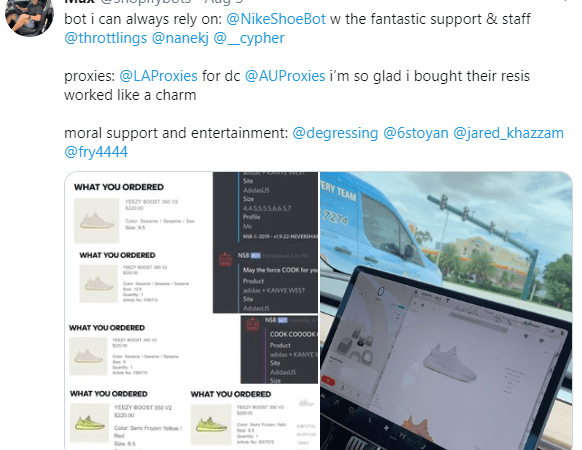Open the @LAProxies mention link
This screenshot has height=450, width=582.
(x=158, y=76)
